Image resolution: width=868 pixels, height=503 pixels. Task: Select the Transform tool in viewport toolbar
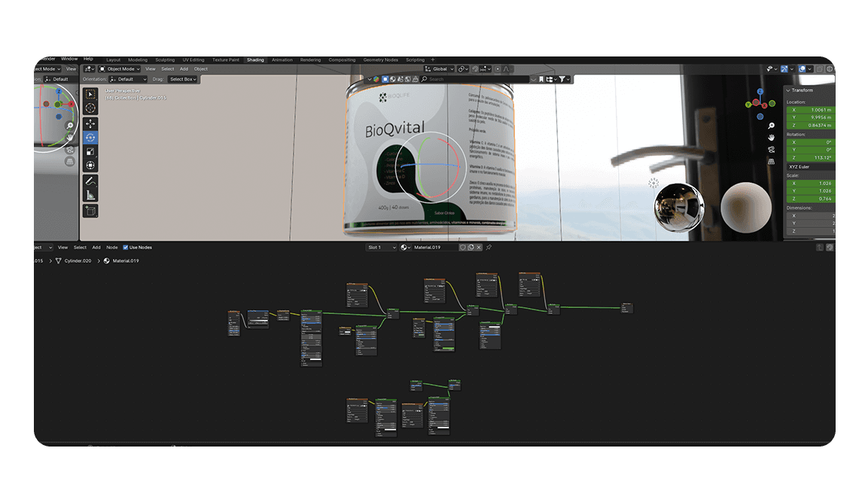click(90, 165)
